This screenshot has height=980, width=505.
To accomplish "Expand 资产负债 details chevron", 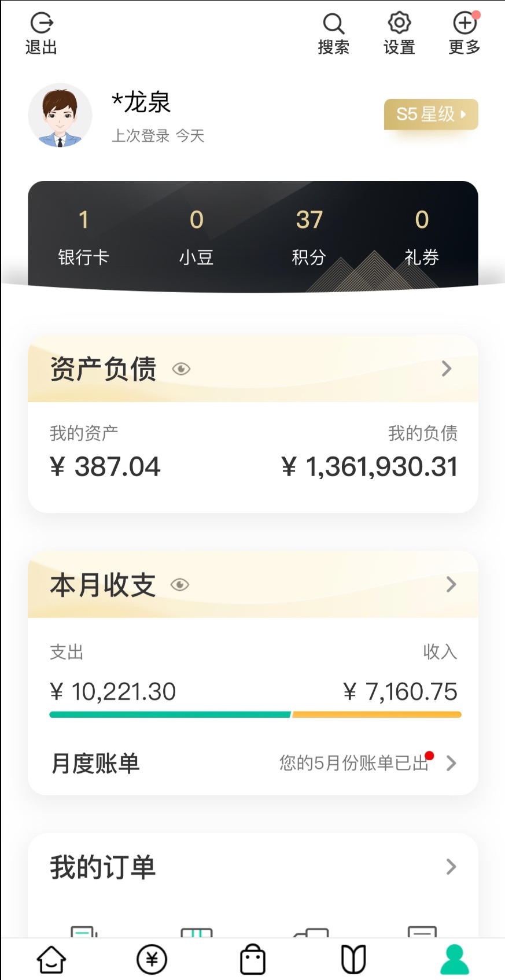I will (x=447, y=369).
